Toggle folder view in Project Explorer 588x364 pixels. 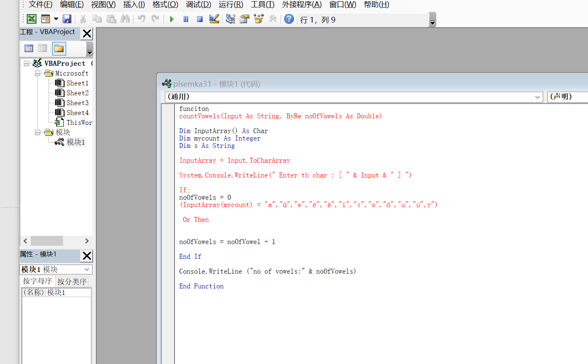pos(58,48)
